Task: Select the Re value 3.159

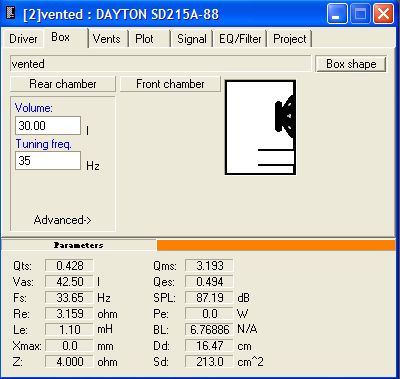Action: [x=69, y=314]
